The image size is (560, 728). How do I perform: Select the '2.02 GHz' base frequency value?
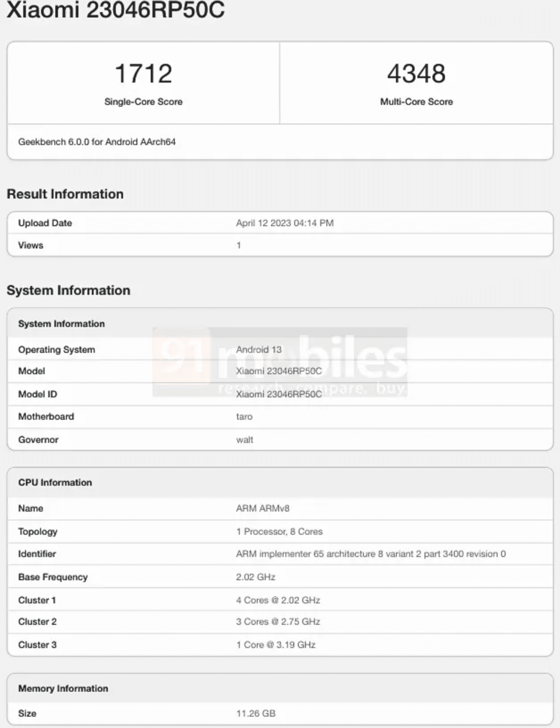(256, 577)
